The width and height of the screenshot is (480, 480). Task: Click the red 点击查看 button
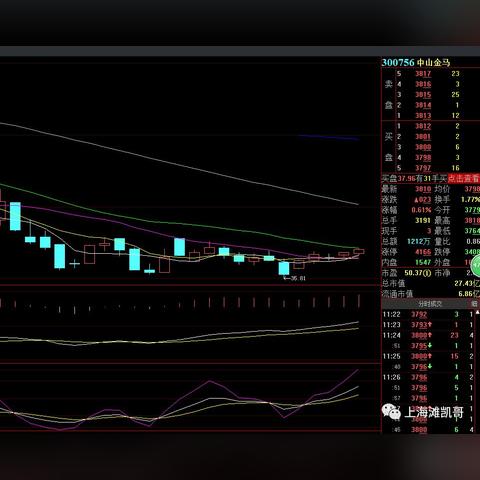(x=463, y=178)
